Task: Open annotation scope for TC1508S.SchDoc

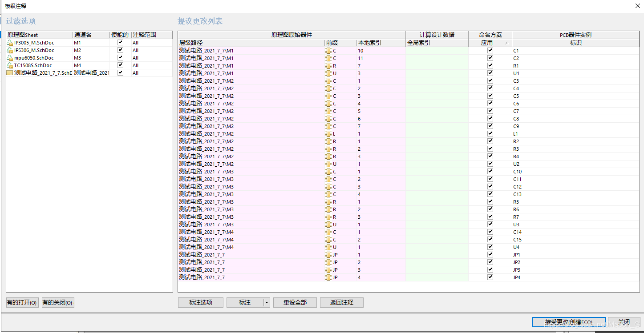Action: (x=151, y=66)
